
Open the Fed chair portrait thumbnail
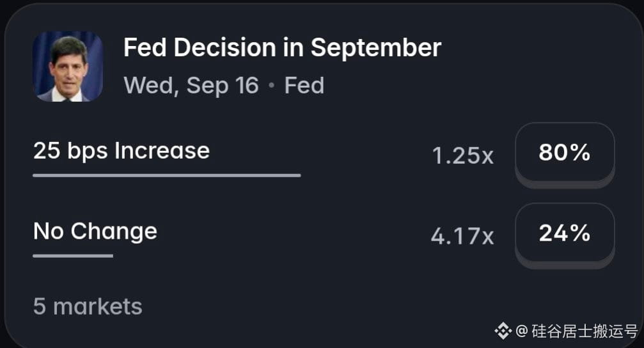[x=68, y=67]
